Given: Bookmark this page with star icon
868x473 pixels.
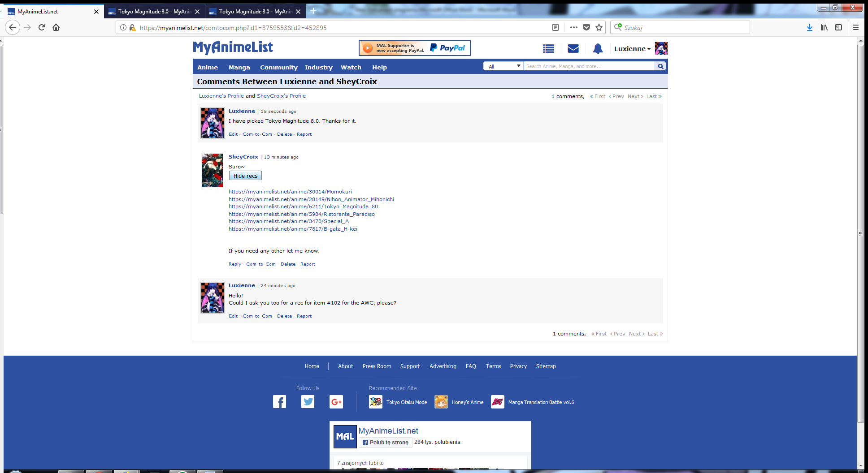Looking at the screenshot, I should tap(599, 27).
